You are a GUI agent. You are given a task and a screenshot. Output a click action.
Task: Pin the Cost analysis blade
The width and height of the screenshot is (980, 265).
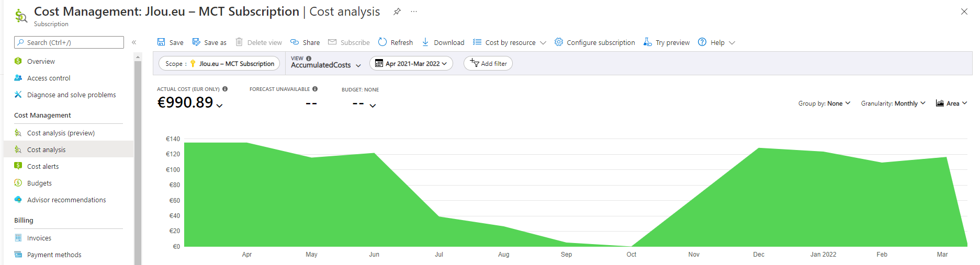point(397,11)
